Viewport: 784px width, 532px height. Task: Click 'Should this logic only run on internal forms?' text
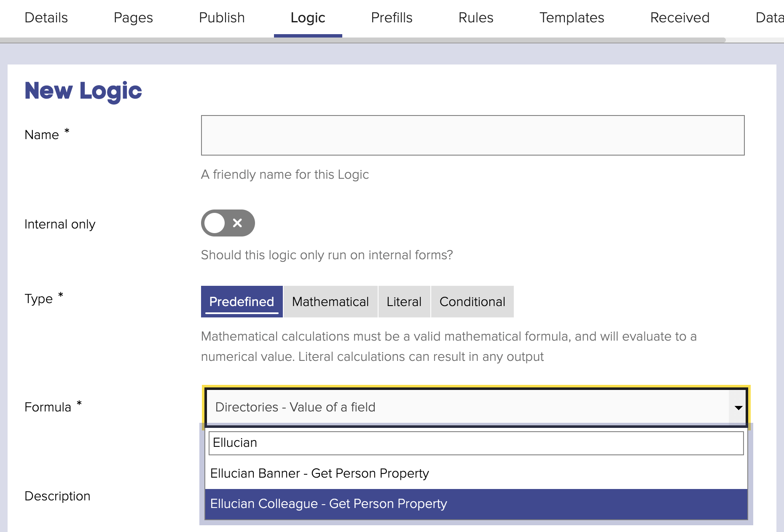click(327, 255)
